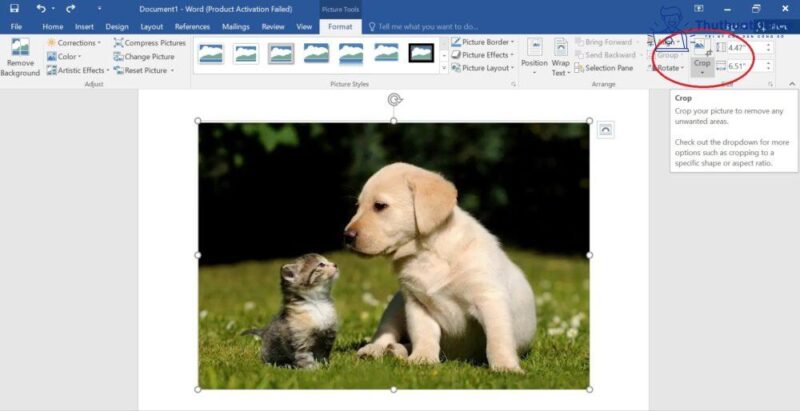Viewport: 800px width, 411px height.
Task: Click the top-center sizing handle of the picture
Action: 393,121
